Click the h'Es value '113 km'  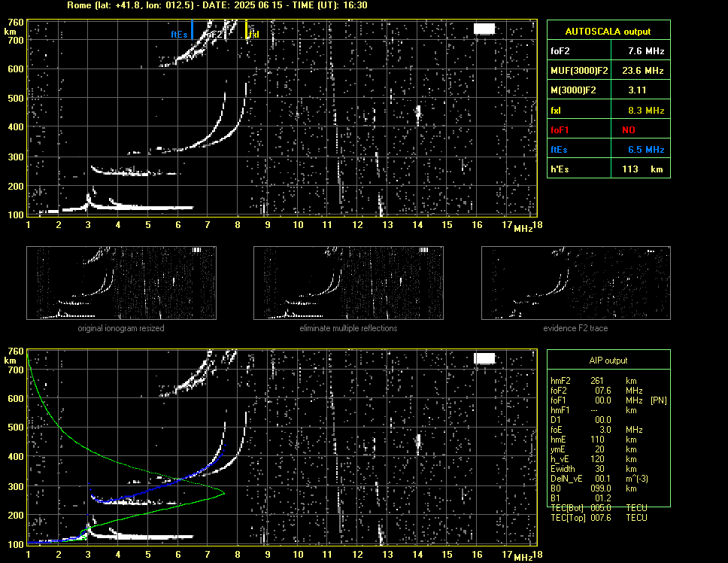(642, 169)
